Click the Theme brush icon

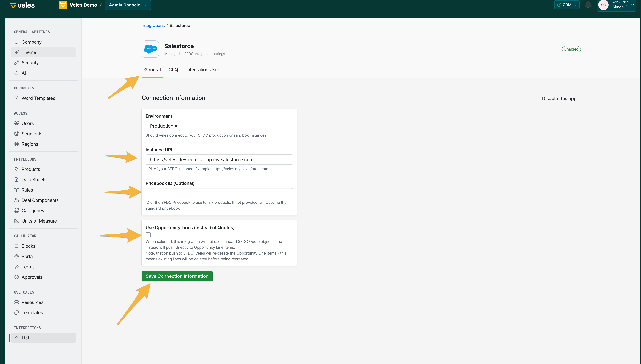(16, 52)
